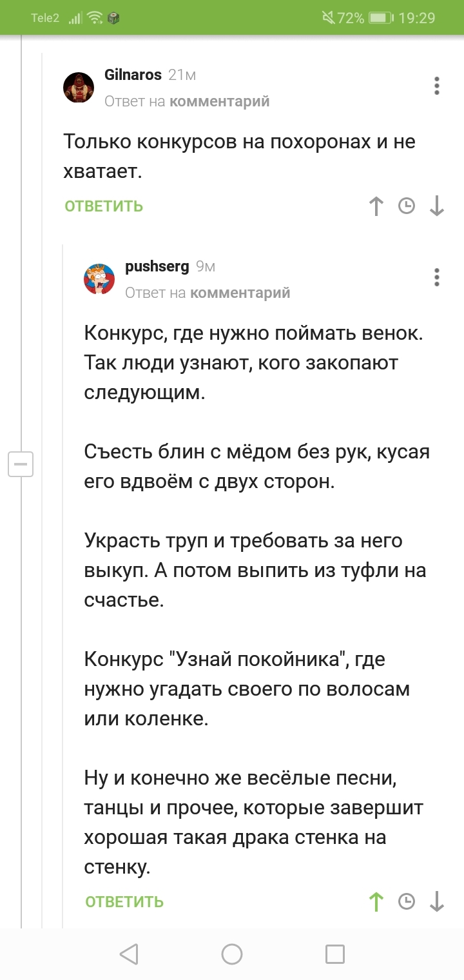The height and width of the screenshot is (980, 464).
Task: Open Android recent apps square button
Action: pos(334,954)
